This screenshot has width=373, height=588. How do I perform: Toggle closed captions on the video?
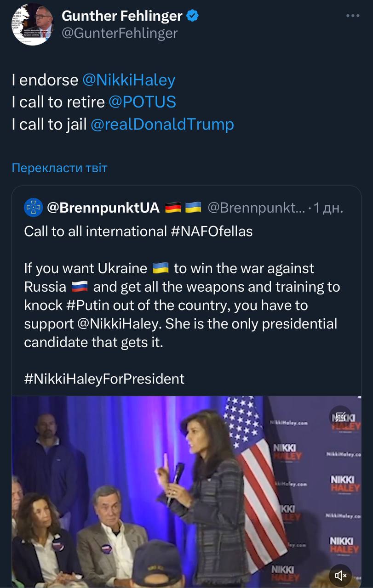coord(340,417)
